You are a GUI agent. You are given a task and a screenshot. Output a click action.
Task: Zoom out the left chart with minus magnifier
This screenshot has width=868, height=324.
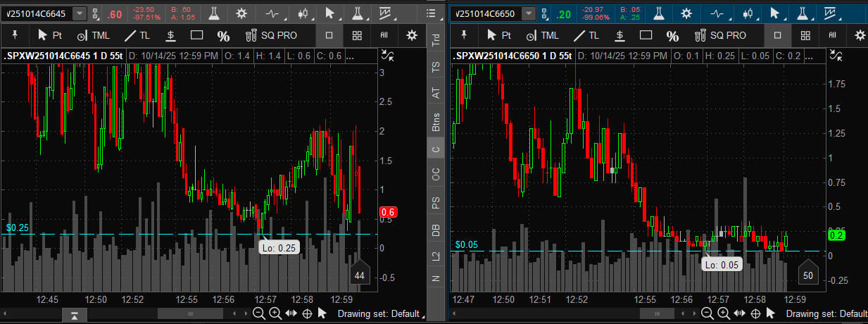[x=258, y=313]
